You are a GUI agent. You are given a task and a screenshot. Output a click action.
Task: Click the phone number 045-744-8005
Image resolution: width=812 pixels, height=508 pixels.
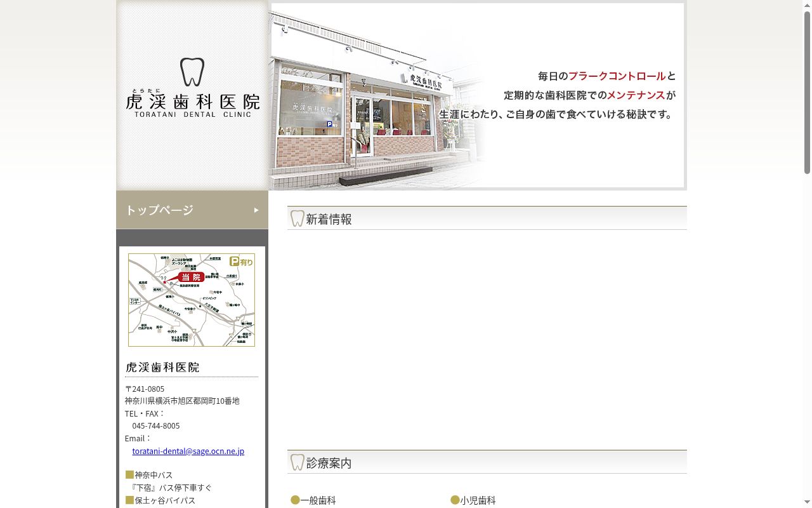click(156, 425)
